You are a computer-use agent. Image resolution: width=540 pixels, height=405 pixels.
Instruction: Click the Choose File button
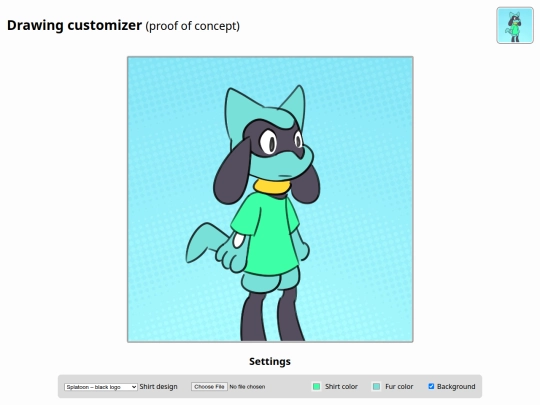[209, 387]
